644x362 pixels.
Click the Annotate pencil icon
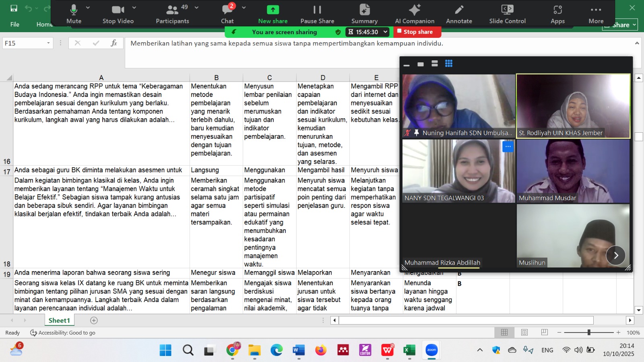[x=459, y=13]
